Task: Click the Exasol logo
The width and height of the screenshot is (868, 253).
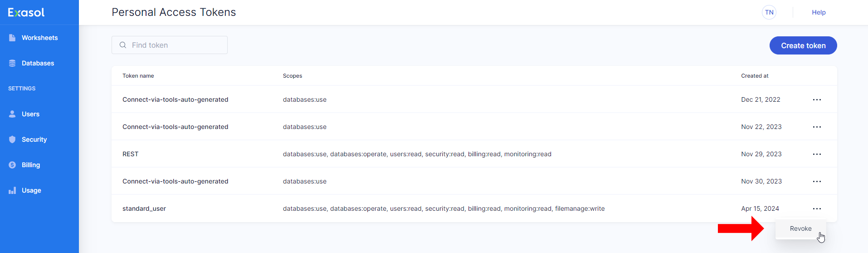Action: point(26,12)
